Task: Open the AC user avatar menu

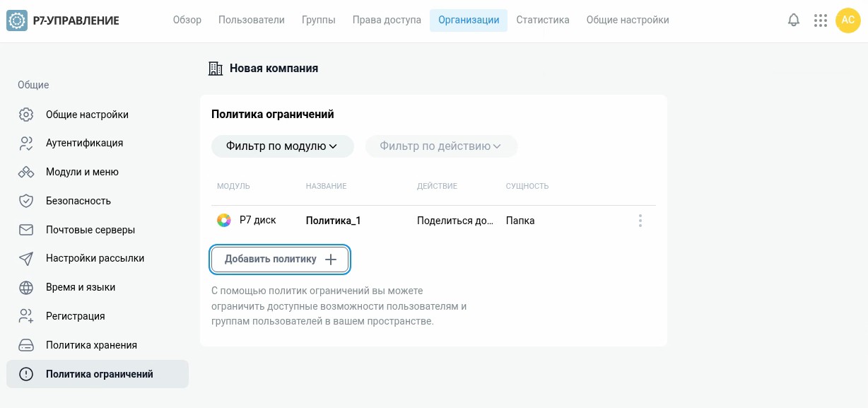Action: pyautogui.click(x=848, y=21)
